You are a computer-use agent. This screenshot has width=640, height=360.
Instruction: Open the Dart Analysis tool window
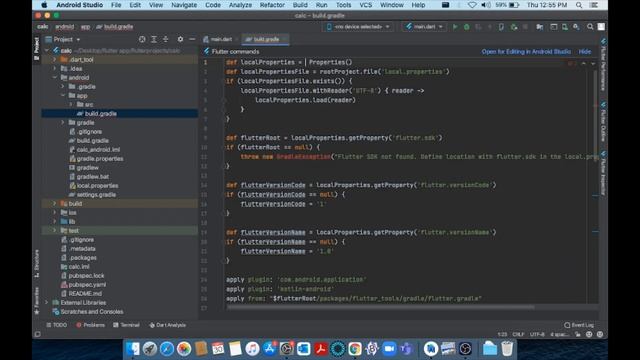pos(167,325)
